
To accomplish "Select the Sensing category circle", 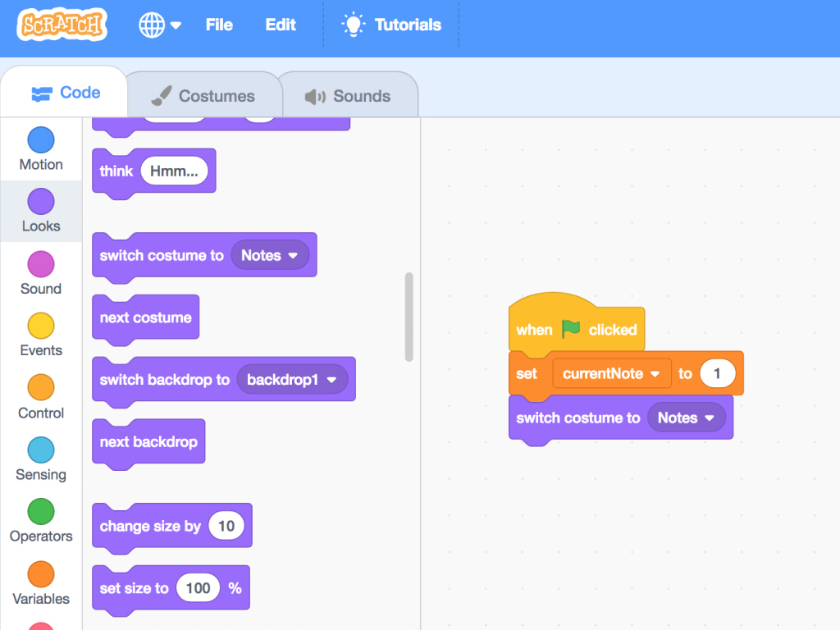I will 41,450.
